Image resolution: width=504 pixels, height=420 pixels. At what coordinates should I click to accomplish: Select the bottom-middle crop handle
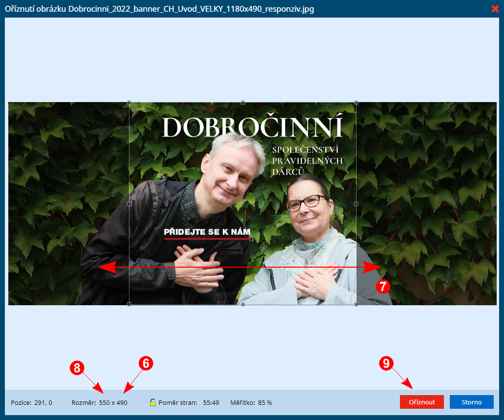(x=243, y=304)
